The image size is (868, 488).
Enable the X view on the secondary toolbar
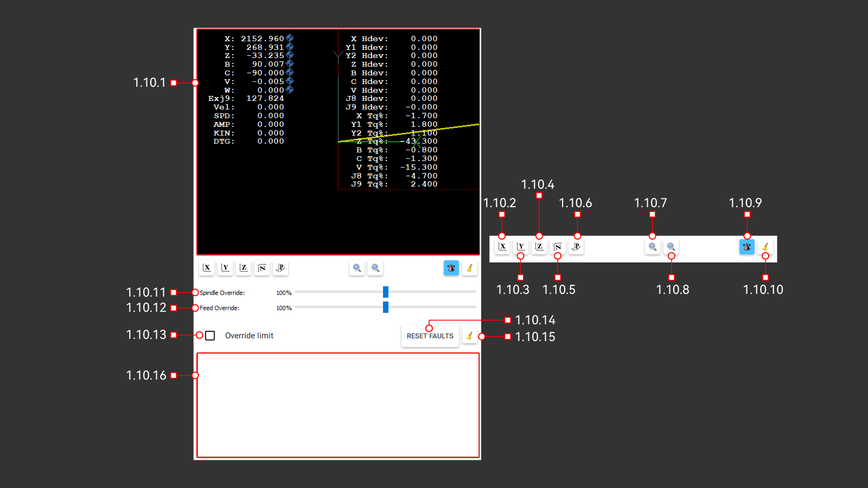[502, 247]
